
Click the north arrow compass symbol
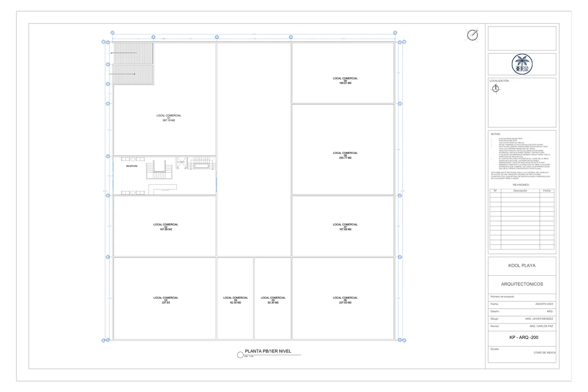pyautogui.click(x=472, y=35)
